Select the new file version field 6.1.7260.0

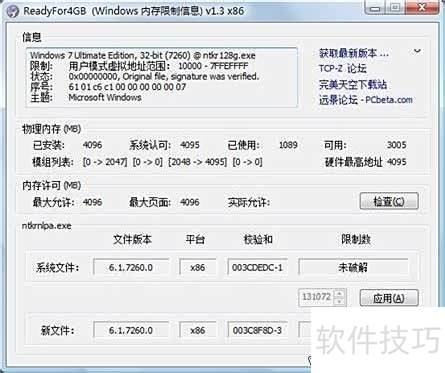(131, 330)
